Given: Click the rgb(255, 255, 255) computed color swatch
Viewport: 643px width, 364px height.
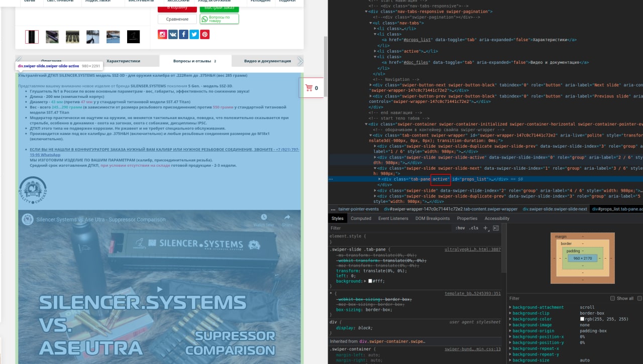Looking at the screenshot, I should pos(582,319).
